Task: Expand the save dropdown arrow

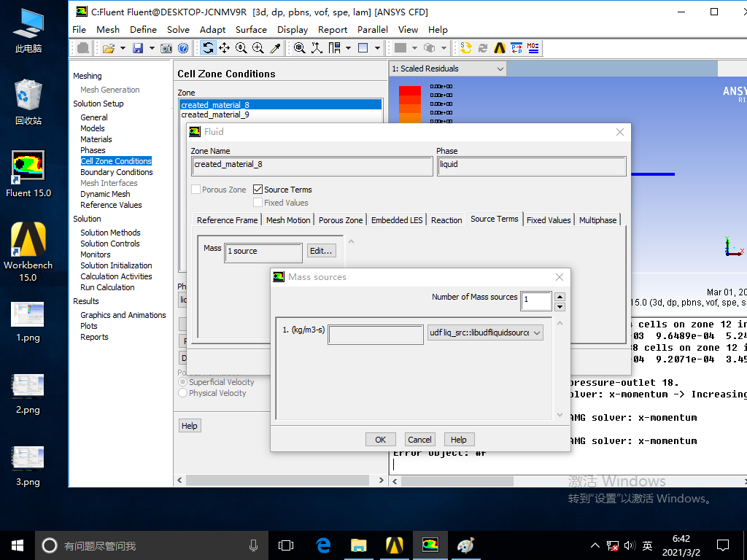Action: pyautogui.click(x=152, y=48)
